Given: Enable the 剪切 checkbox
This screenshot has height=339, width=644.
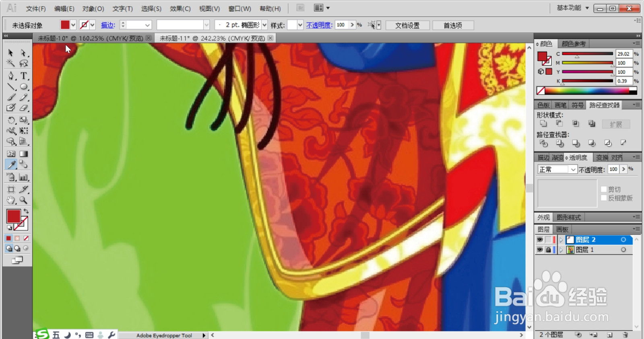Looking at the screenshot, I should coord(604,189).
